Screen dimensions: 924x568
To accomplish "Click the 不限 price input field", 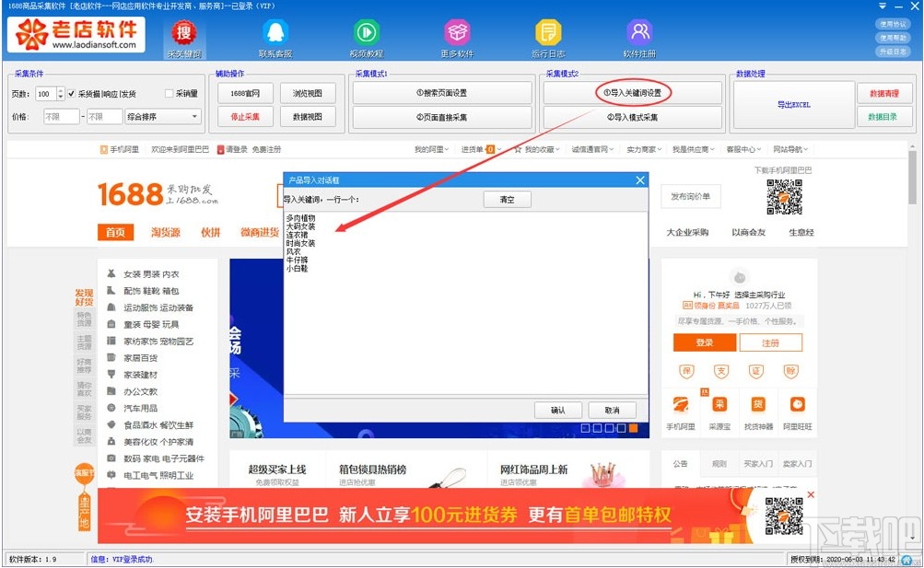I will pyautogui.click(x=60, y=115).
